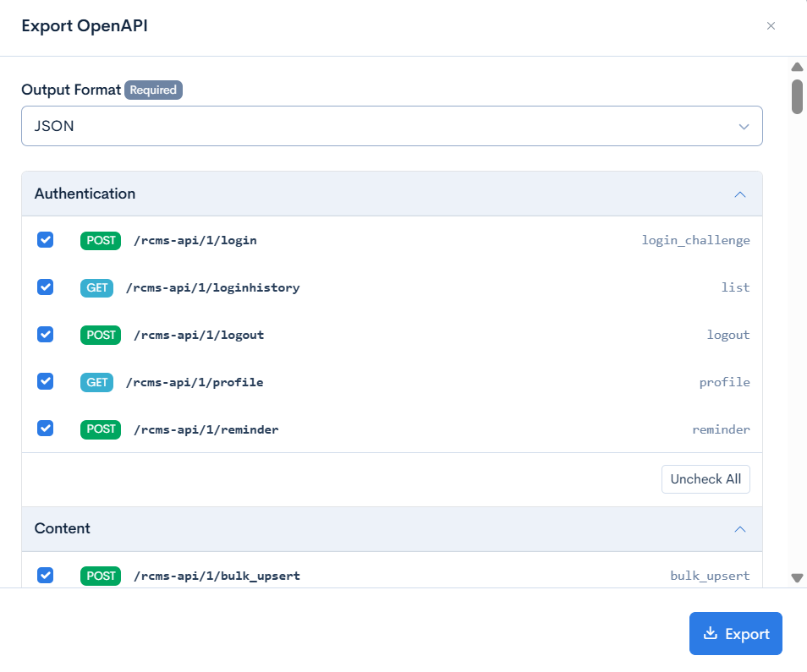Screen dimensions: 807x672
Task: Click the scrollbar down arrow
Action: [797, 578]
